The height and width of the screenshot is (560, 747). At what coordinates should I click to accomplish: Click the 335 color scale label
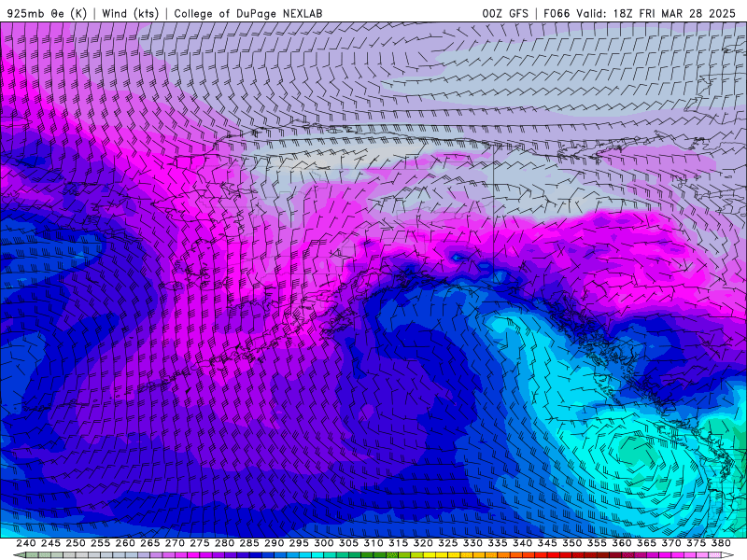click(x=498, y=543)
